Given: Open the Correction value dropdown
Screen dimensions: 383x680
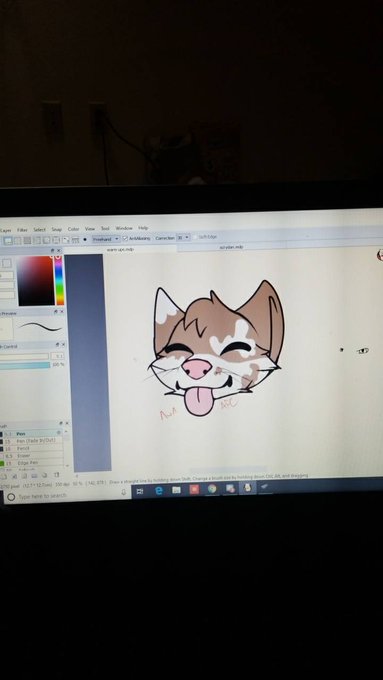Looking at the screenshot, I should [x=183, y=237].
